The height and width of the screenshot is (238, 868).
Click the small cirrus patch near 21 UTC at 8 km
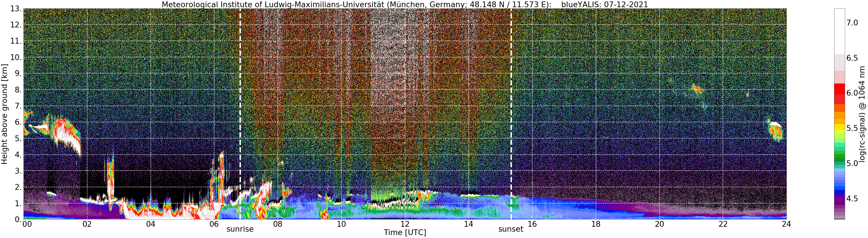point(696,89)
